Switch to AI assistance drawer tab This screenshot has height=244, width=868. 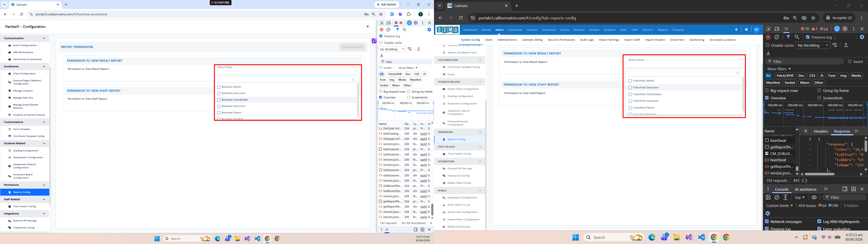coord(805,189)
